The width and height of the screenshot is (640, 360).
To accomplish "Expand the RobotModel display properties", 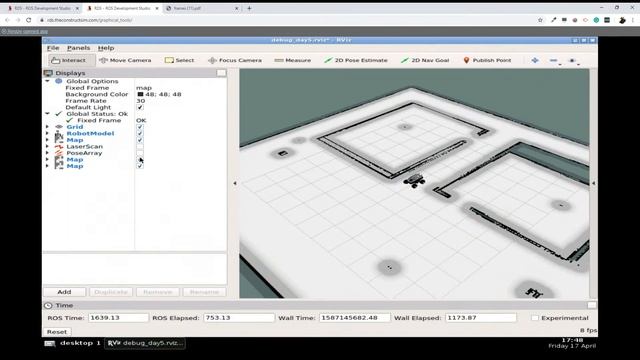I will pyautogui.click(x=47, y=133).
